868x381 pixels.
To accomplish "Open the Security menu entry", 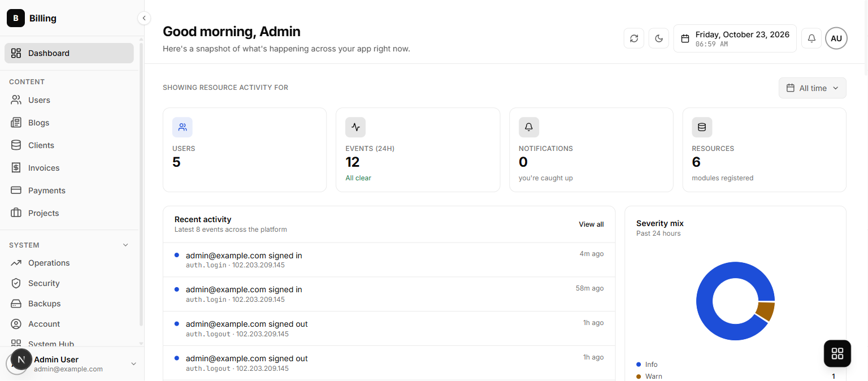I will pyautogui.click(x=69, y=283).
